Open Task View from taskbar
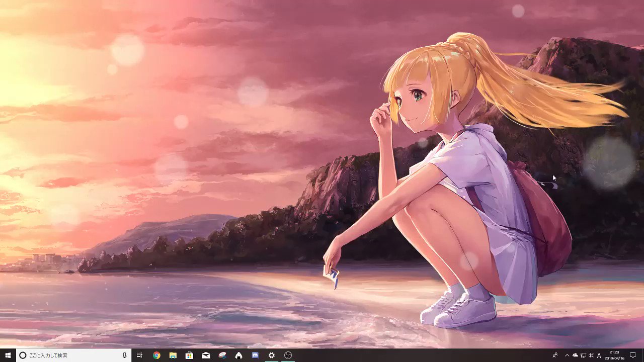 tap(140, 355)
